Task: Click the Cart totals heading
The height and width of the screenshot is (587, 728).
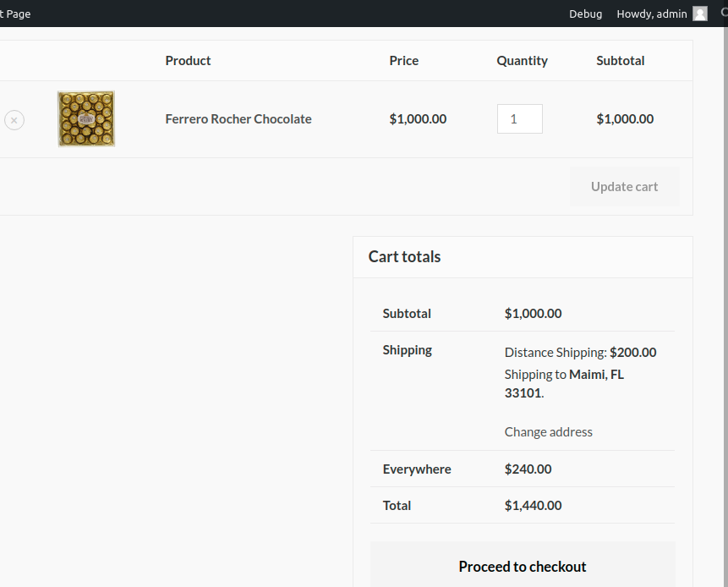Action: point(404,257)
